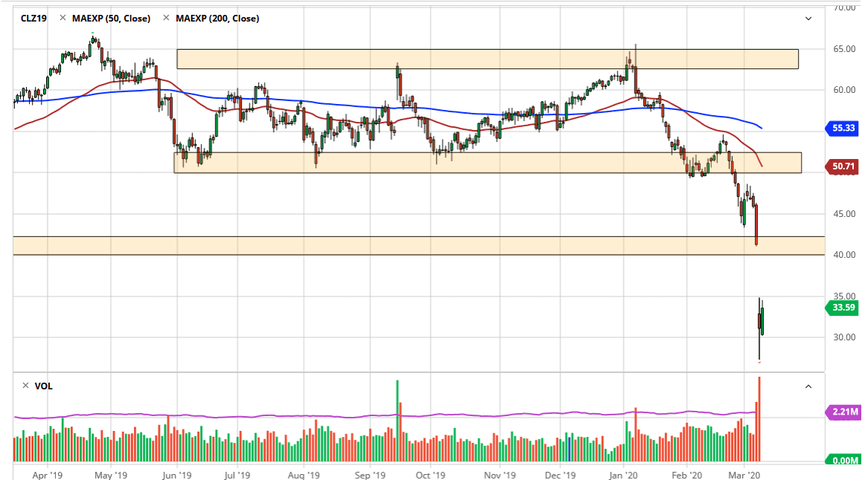The width and height of the screenshot is (868, 480).
Task: Click the 65.00 price axis label
Action: tap(844, 48)
